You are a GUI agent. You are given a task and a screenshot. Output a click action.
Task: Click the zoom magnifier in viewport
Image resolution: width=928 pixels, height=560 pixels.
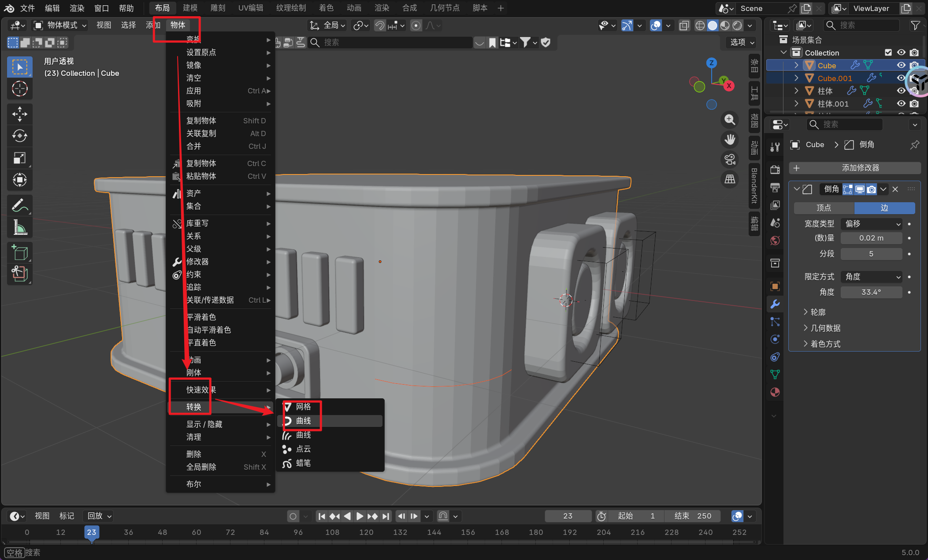[730, 119]
